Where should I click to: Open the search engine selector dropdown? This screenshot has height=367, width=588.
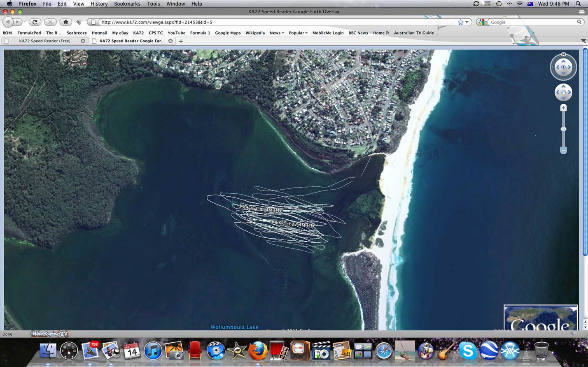483,22
